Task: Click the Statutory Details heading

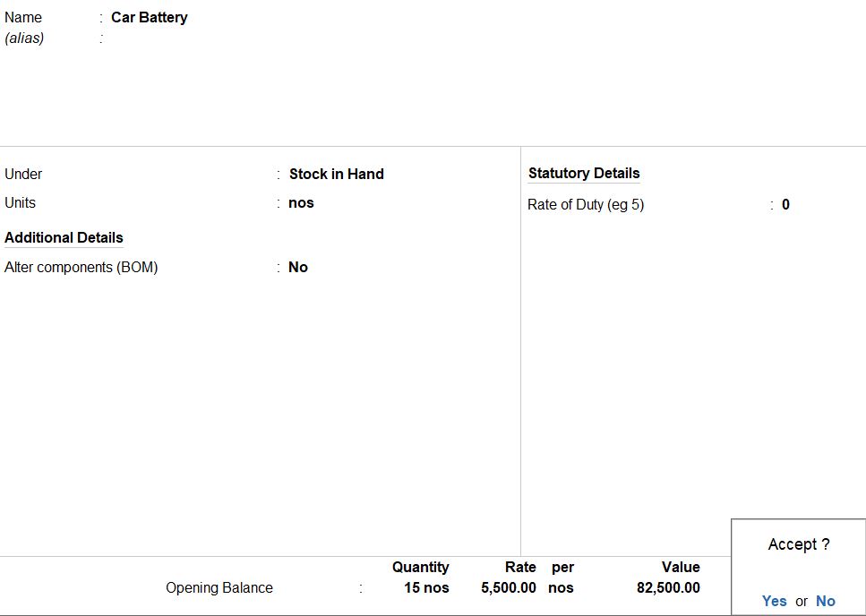Action: coord(584,174)
